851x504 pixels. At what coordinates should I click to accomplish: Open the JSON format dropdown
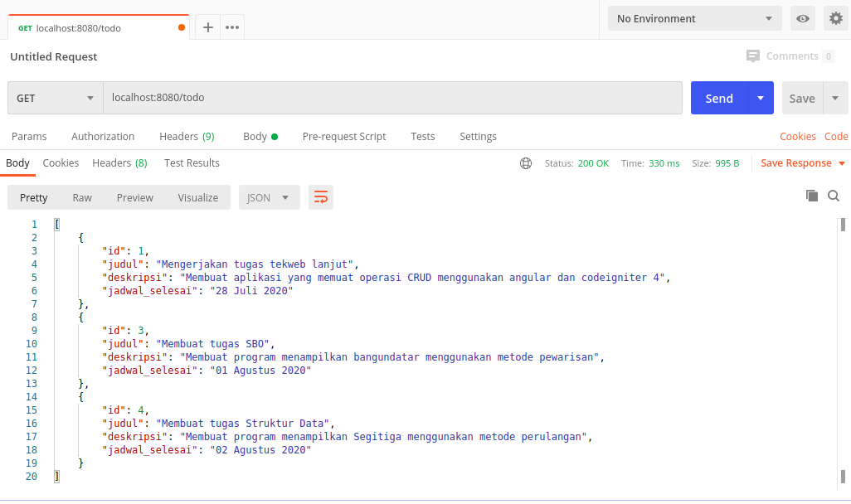pos(270,197)
